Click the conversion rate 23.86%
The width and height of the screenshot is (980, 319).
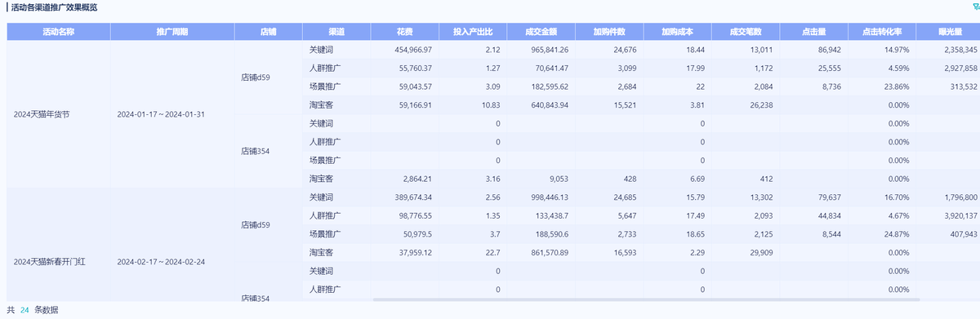tap(898, 86)
